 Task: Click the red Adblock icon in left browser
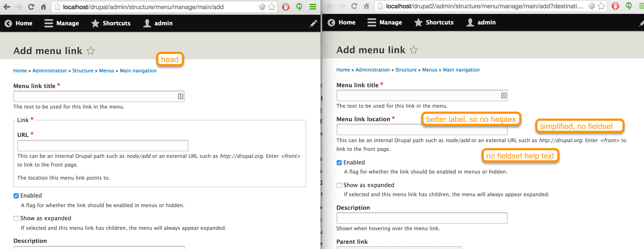286,7
